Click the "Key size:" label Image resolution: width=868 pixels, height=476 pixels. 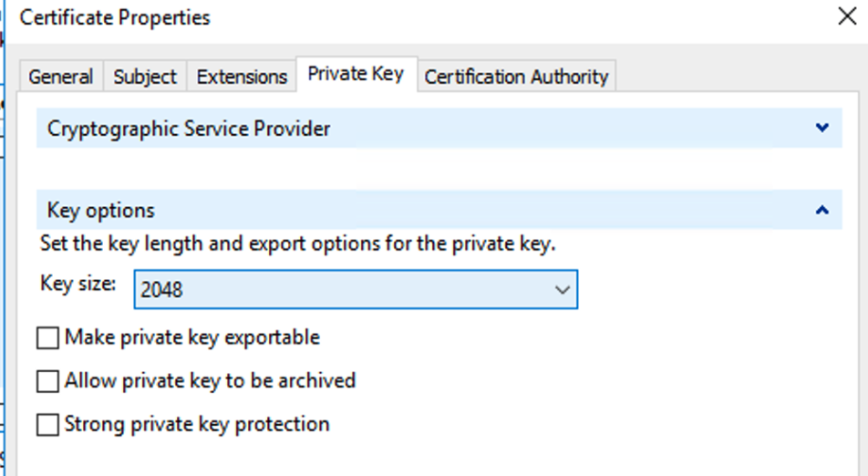click(78, 284)
